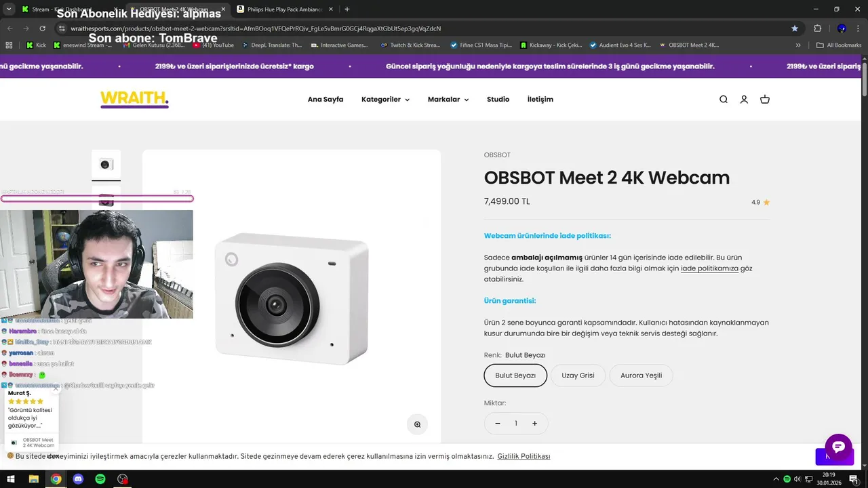The image size is (868, 488).
Task: Open the account login icon
Action: pyautogui.click(x=744, y=100)
